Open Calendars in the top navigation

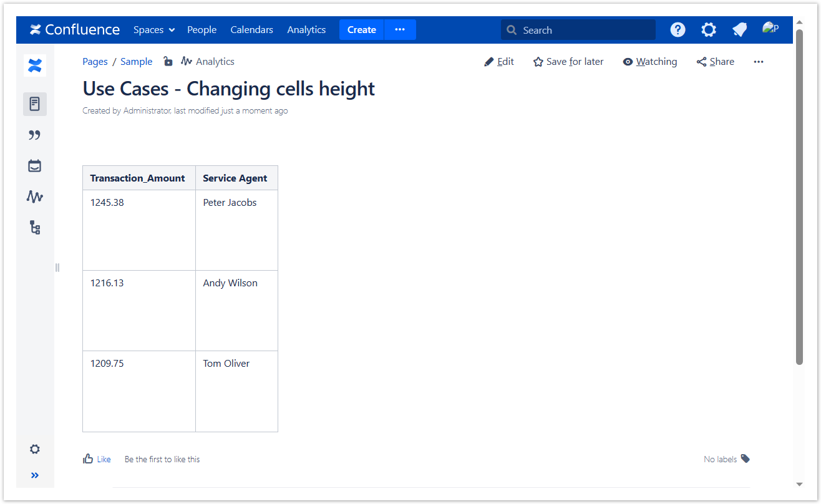[x=251, y=30]
